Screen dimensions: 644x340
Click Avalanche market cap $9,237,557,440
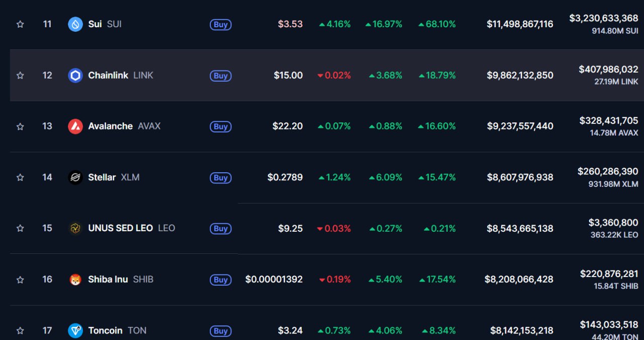520,126
